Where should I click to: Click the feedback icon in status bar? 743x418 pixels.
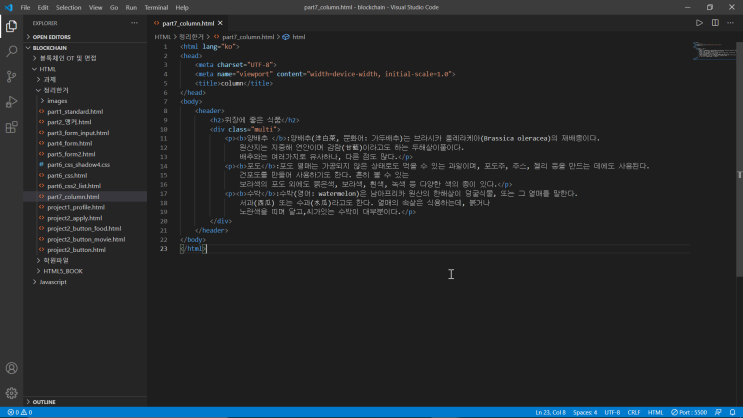tap(718, 412)
